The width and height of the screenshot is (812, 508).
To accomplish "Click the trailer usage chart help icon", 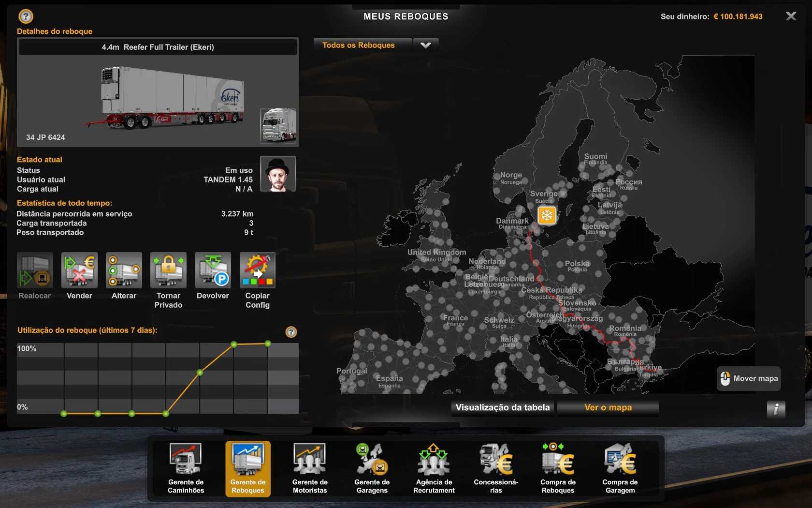I will click(291, 332).
